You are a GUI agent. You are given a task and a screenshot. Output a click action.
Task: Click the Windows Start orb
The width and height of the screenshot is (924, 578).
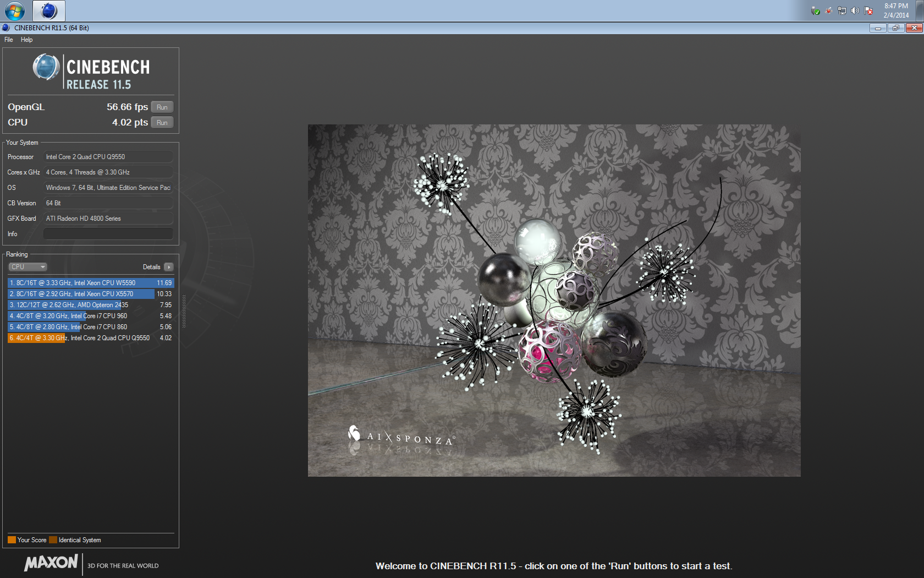click(x=15, y=10)
